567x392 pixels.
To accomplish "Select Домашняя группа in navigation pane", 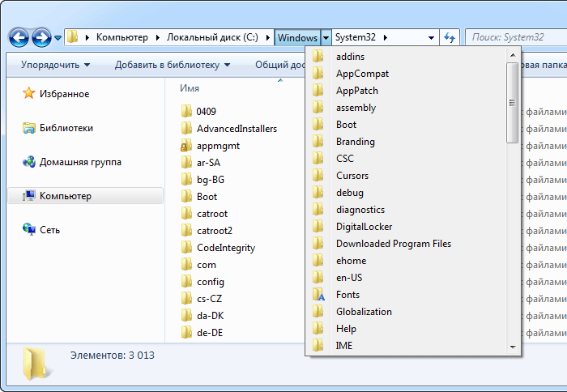I will (x=71, y=162).
